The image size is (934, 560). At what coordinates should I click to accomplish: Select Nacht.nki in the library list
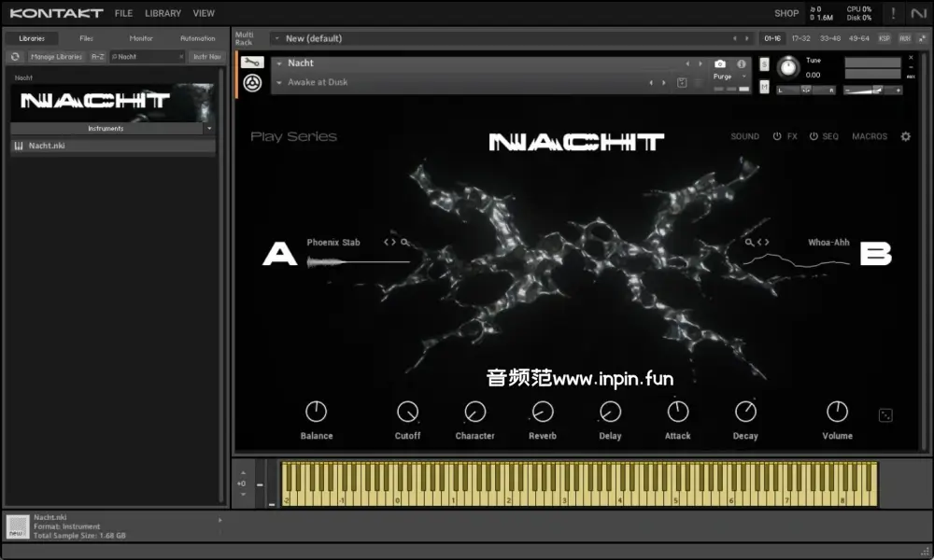[113, 146]
